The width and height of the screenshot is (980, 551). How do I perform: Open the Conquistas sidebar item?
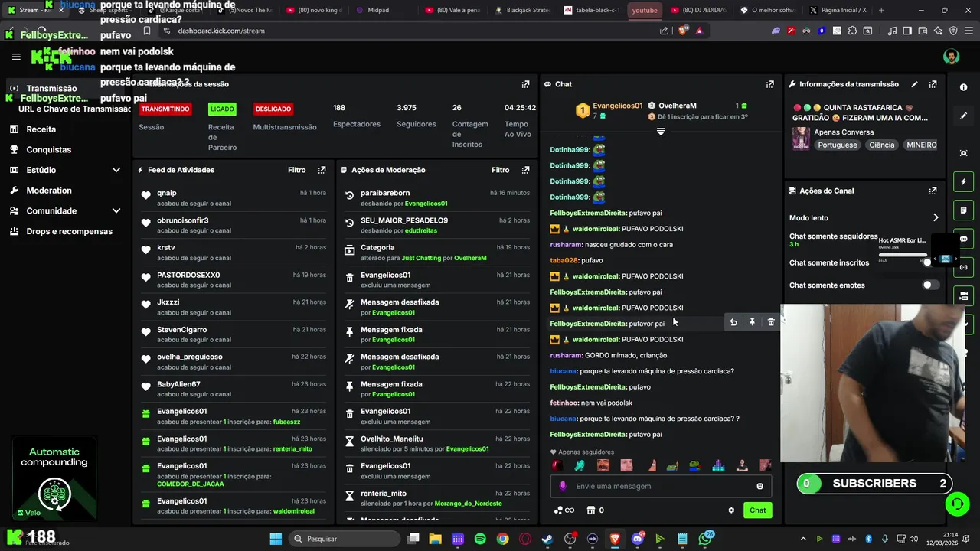coord(48,150)
